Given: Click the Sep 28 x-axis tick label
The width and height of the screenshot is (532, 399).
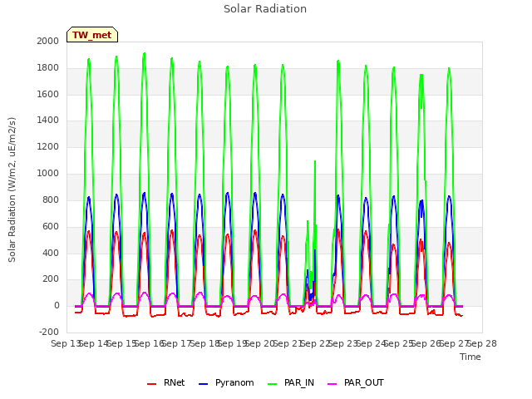Looking at the screenshot, I should [x=482, y=343].
